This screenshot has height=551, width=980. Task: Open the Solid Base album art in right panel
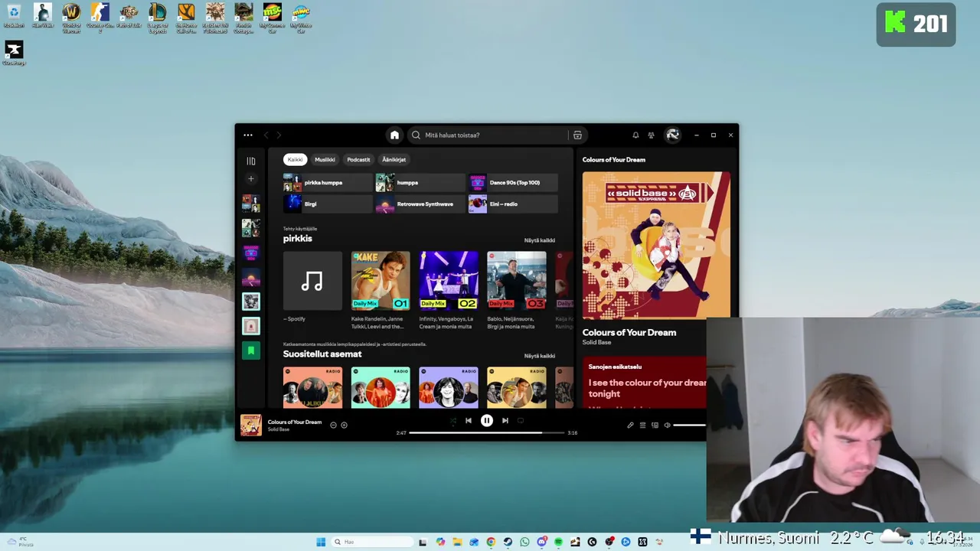656,245
